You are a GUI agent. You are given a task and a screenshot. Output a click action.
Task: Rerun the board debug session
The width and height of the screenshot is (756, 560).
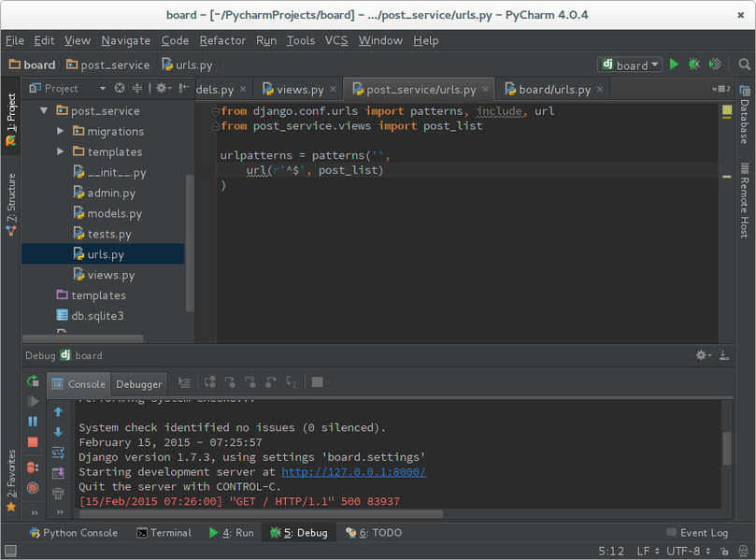point(33,381)
